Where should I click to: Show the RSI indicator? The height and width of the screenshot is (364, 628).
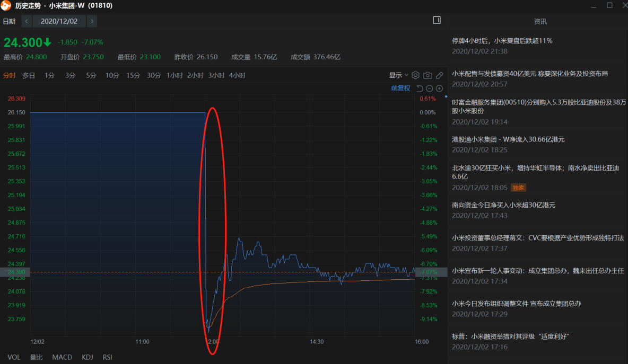107,357
